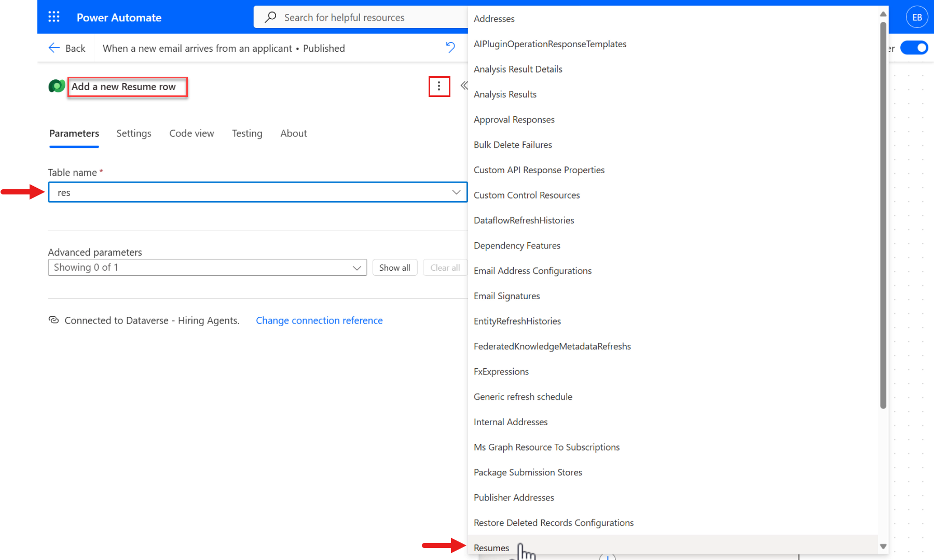Open the Code view tab
Image resolution: width=934 pixels, height=560 pixels.
[x=191, y=133]
